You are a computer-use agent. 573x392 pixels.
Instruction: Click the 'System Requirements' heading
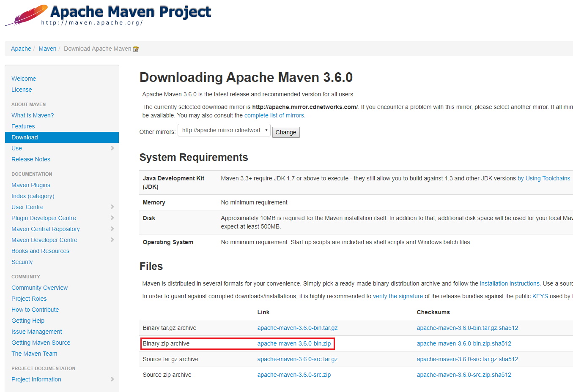point(194,157)
